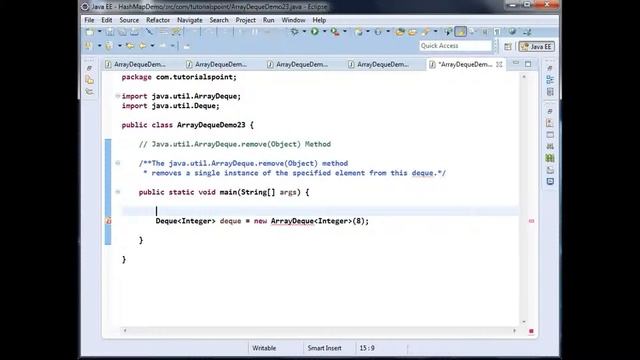Open the Search menu

[x=219, y=20]
